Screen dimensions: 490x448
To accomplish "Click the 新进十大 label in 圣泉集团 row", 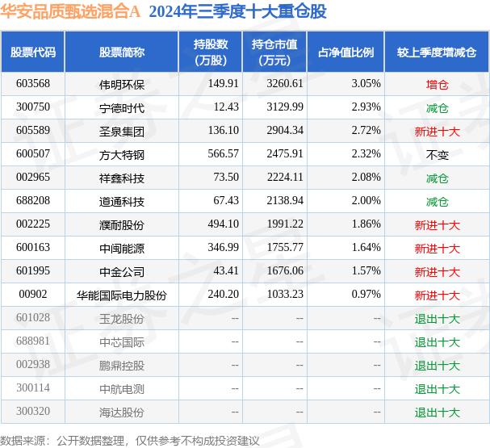I will [437, 132].
